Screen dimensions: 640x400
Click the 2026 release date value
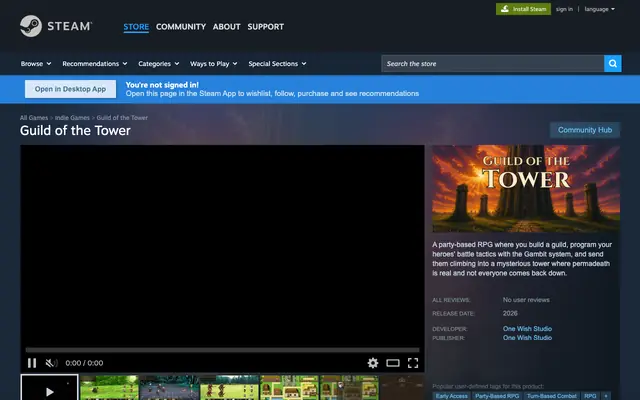510,313
